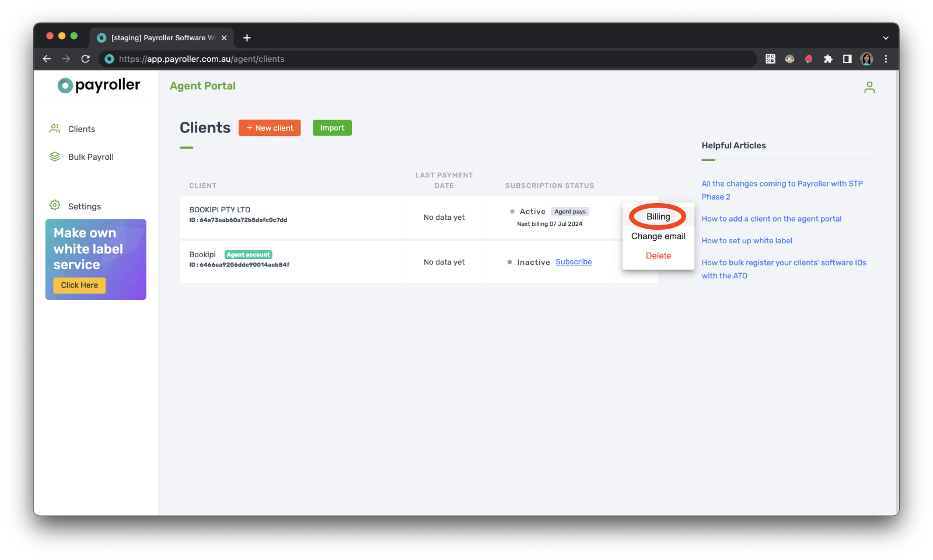Click the Agent pays badge
Screen dimensions: 933x560
coord(570,211)
